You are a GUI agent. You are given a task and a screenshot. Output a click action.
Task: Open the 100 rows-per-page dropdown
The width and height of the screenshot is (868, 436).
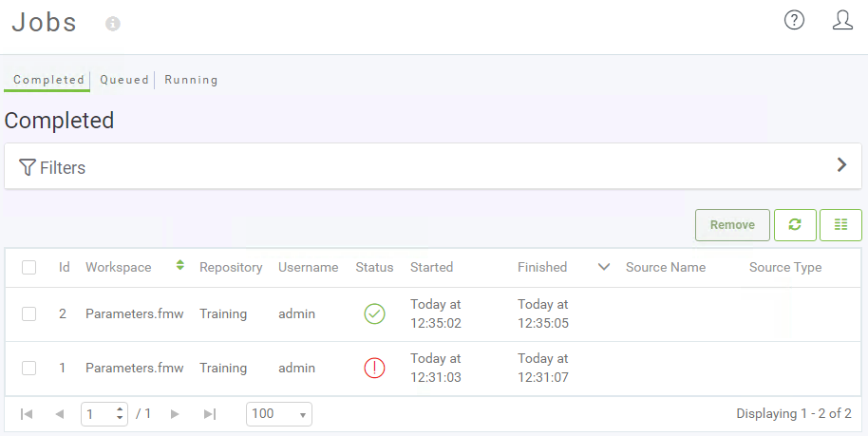pos(279,414)
